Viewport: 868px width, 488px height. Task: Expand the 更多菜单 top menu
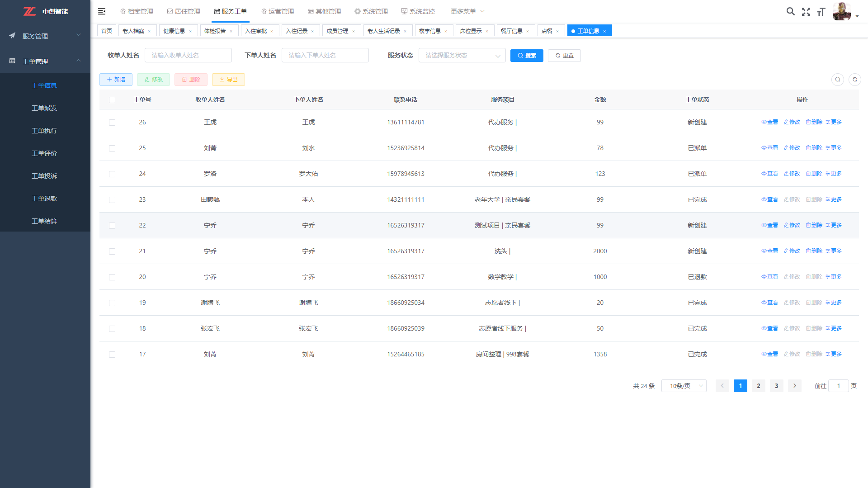(x=467, y=11)
